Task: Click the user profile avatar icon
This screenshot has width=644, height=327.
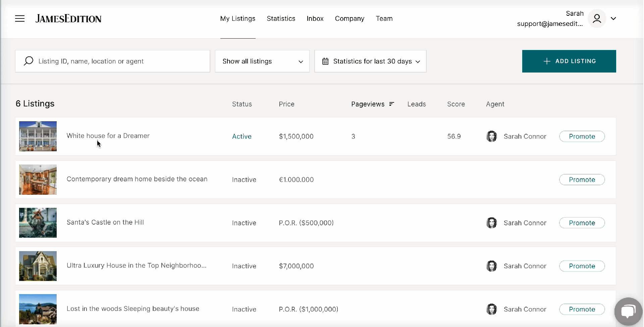Action: (597, 18)
